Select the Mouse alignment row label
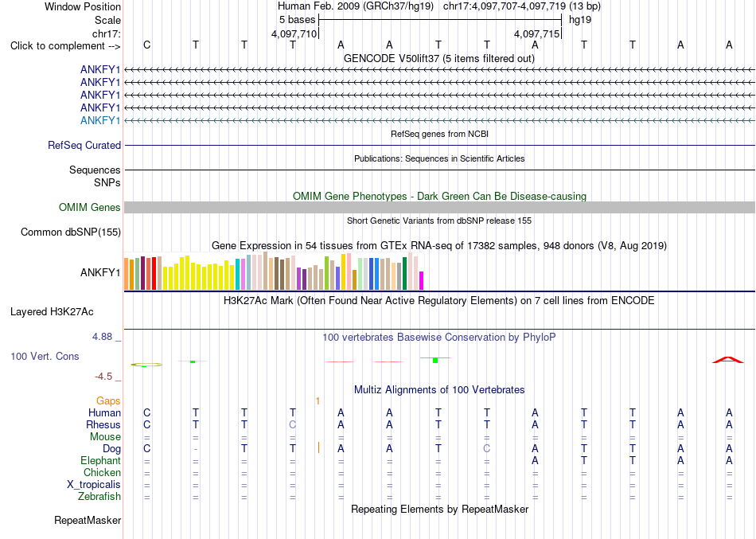756x539 pixels. pyautogui.click(x=105, y=437)
